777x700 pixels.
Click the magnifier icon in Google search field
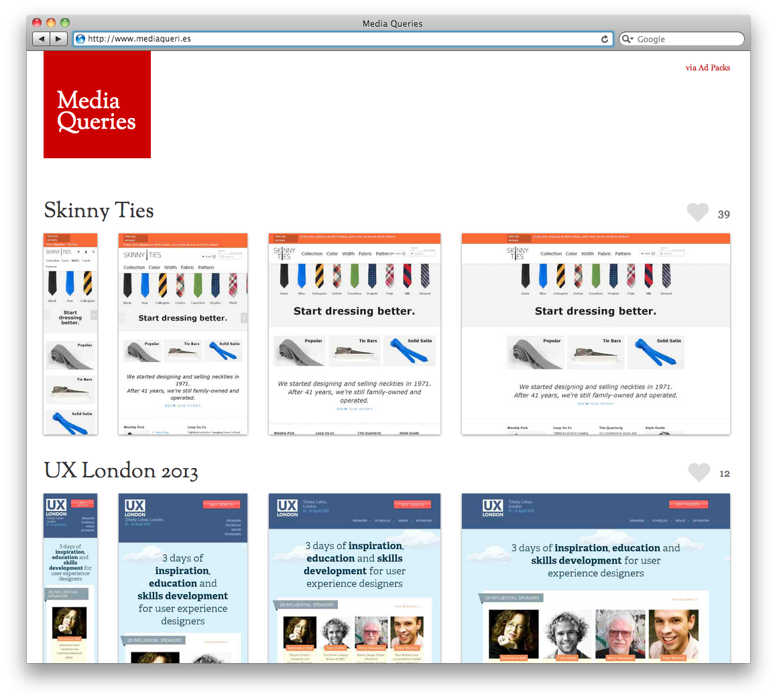tap(627, 39)
